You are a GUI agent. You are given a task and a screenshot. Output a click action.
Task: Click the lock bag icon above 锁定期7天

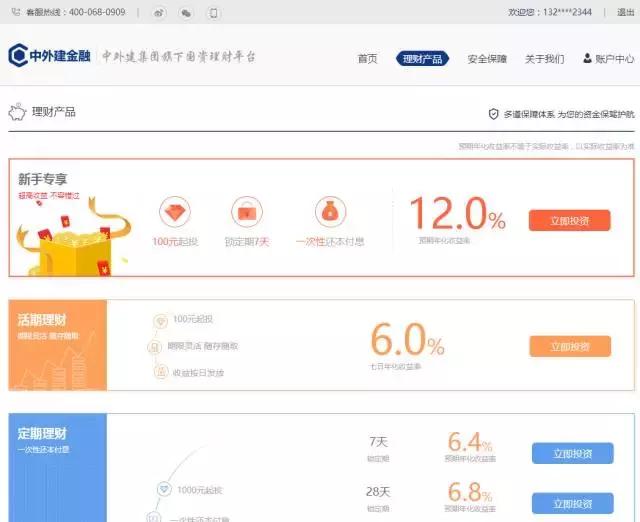tap(247, 212)
